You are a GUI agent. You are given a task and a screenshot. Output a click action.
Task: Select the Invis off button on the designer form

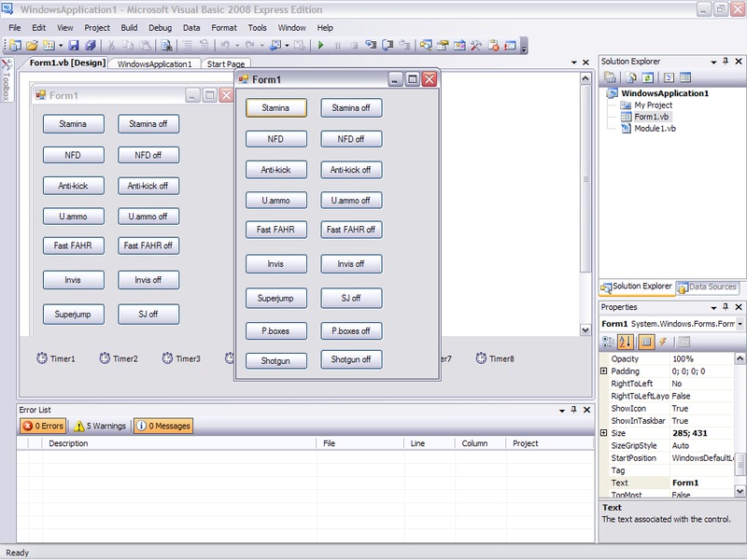tap(148, 280)
